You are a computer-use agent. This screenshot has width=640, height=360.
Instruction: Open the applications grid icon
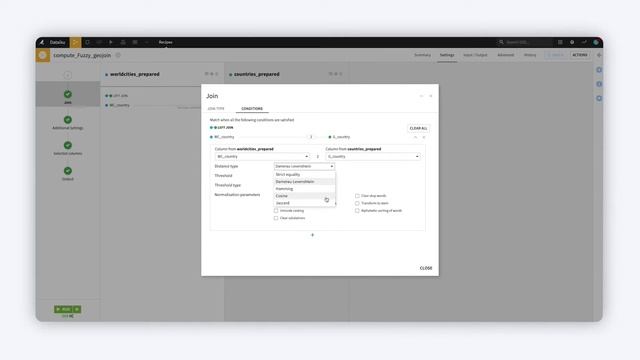560,42
